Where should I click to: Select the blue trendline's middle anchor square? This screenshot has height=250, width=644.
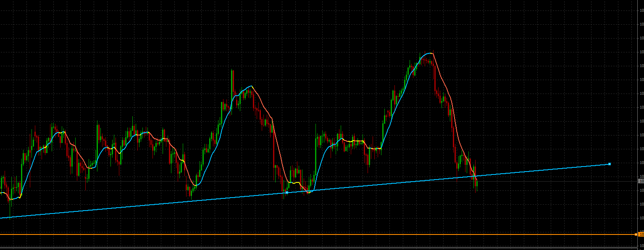(287, 192)
